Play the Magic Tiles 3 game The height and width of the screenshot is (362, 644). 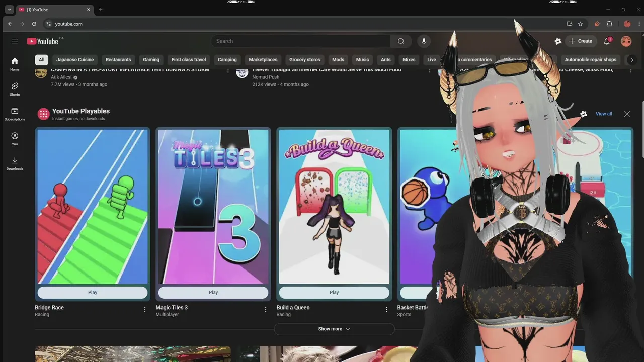point(213,292)
